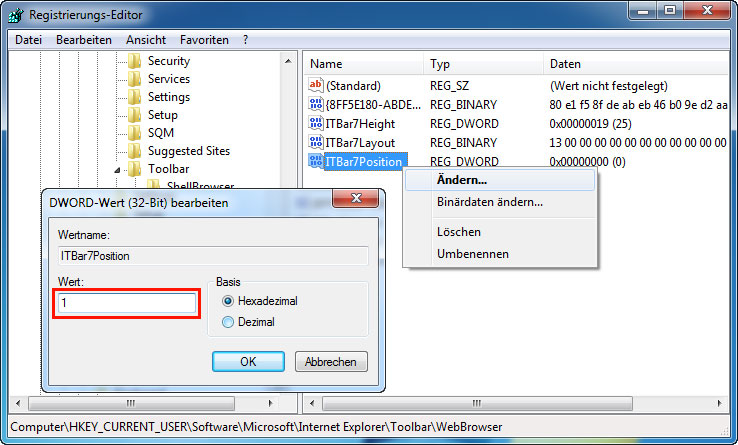Click the ITBar7Layout binary value icon
The height and width of the screenshot is (445, 738).
(x=316, y=143)
